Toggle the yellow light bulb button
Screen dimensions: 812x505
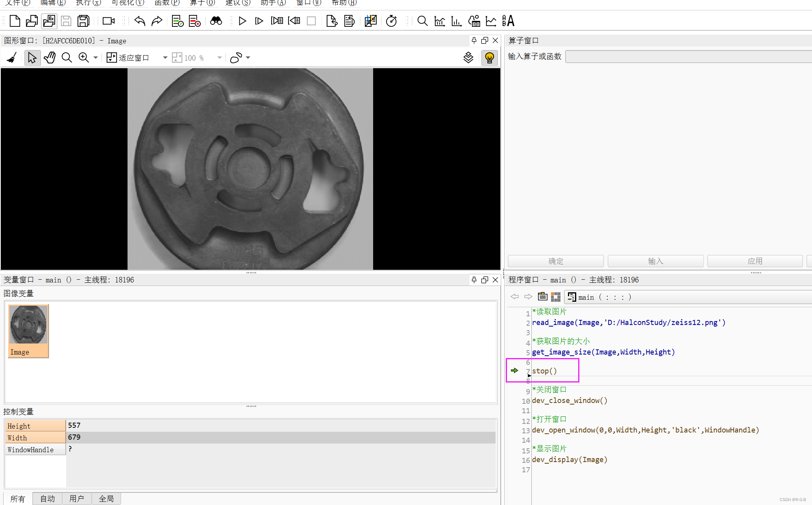(489, 58)
